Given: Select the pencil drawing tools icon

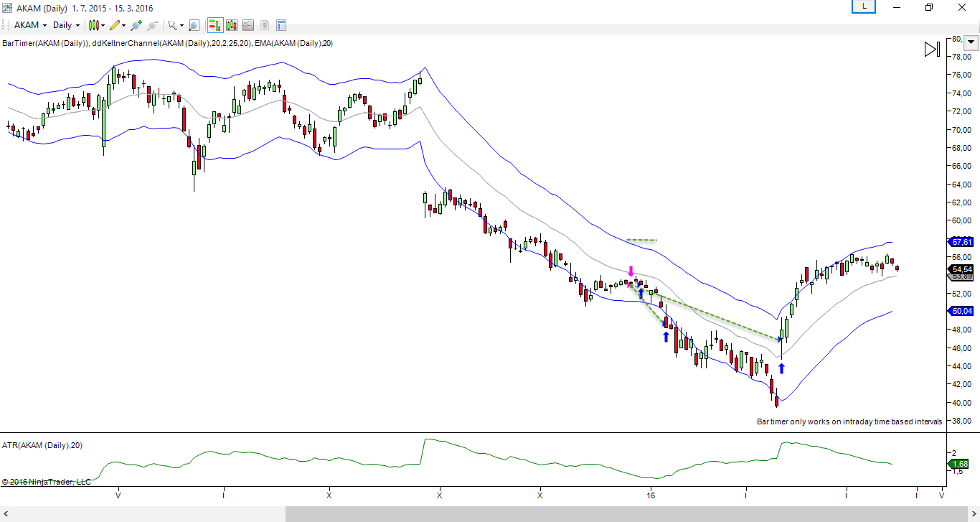Looking at the screenshot, I should click(115, 25).
